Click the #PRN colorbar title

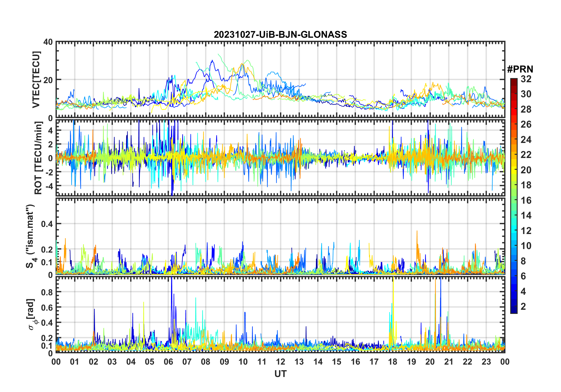520,69
